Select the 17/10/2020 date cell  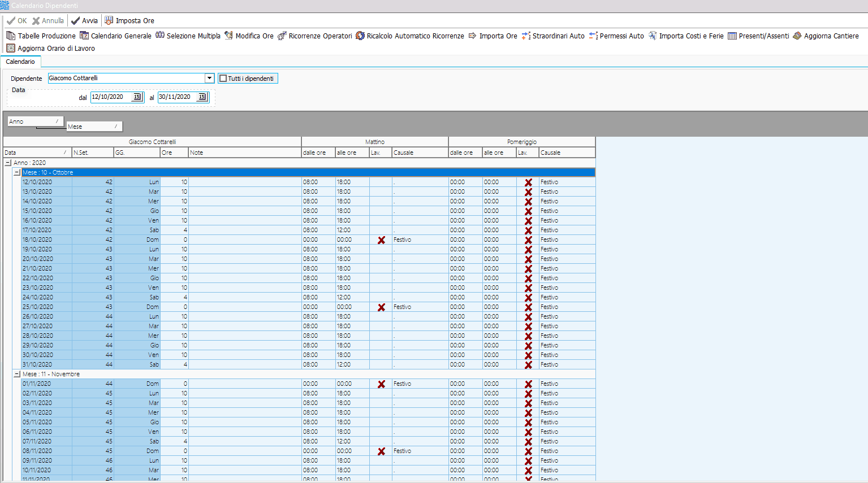click(x=46, y=230)
